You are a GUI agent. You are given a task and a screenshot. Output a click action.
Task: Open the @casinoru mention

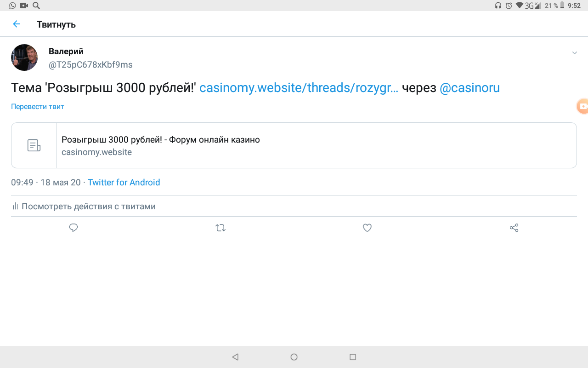469,88
